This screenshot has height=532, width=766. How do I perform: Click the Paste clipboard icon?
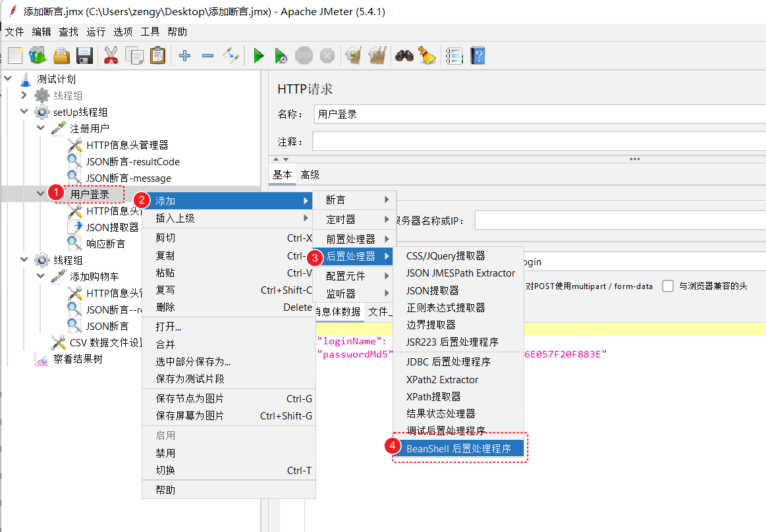(x=157, y=56)
